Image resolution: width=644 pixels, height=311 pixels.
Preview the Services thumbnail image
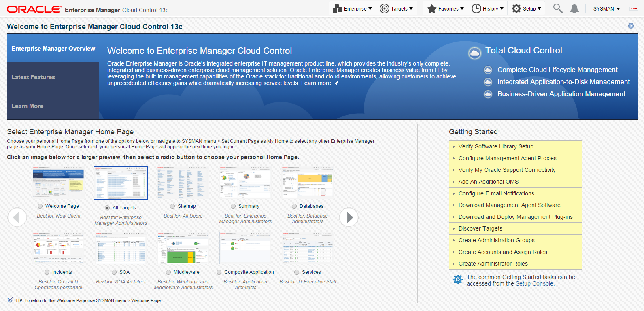pyautogui.click(x=308, y=248)
